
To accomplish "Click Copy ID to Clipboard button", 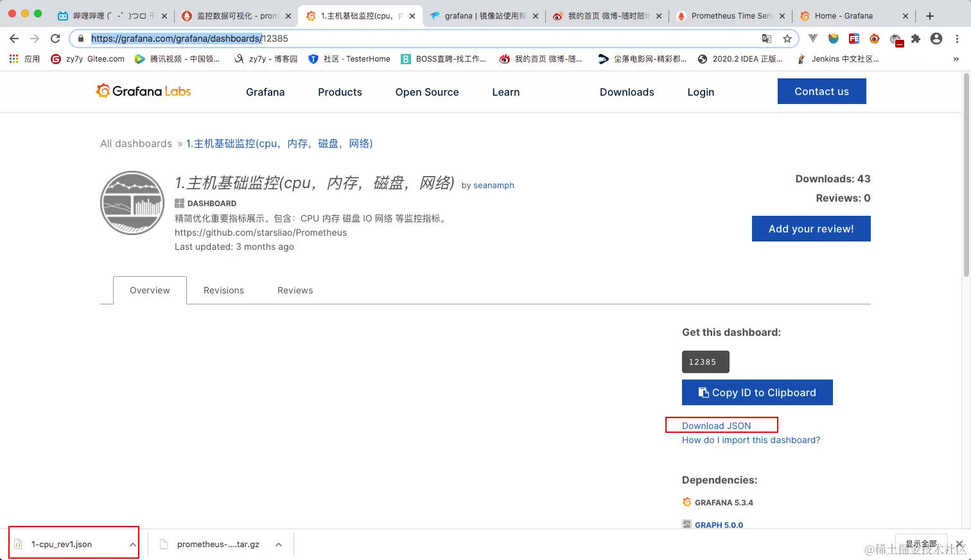I will click(x=757, y=392).
